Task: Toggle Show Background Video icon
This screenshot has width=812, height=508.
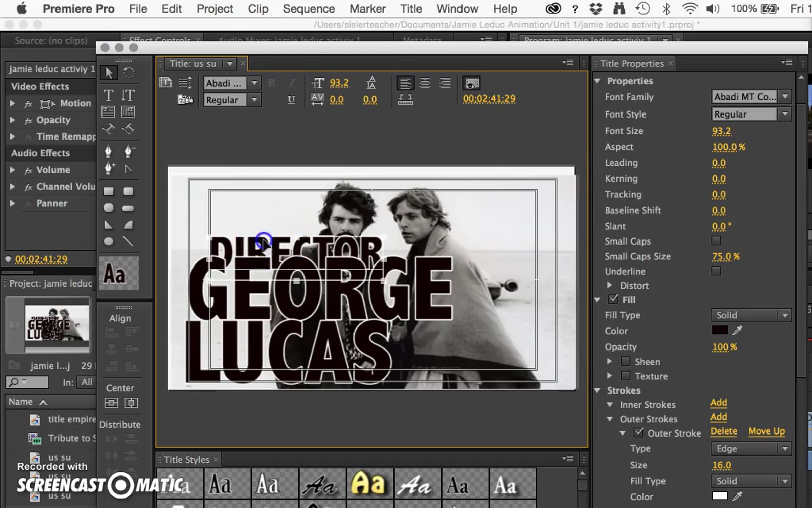Action: [472, 83]
